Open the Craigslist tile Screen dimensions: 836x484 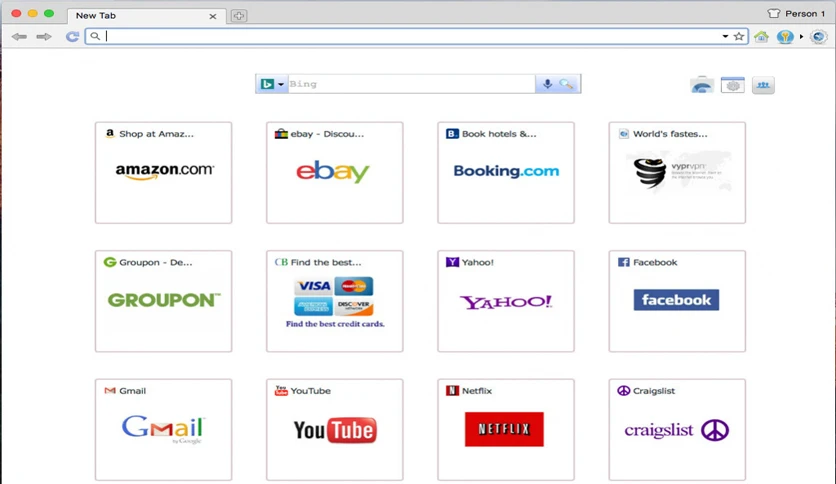[x=677, y=430]
